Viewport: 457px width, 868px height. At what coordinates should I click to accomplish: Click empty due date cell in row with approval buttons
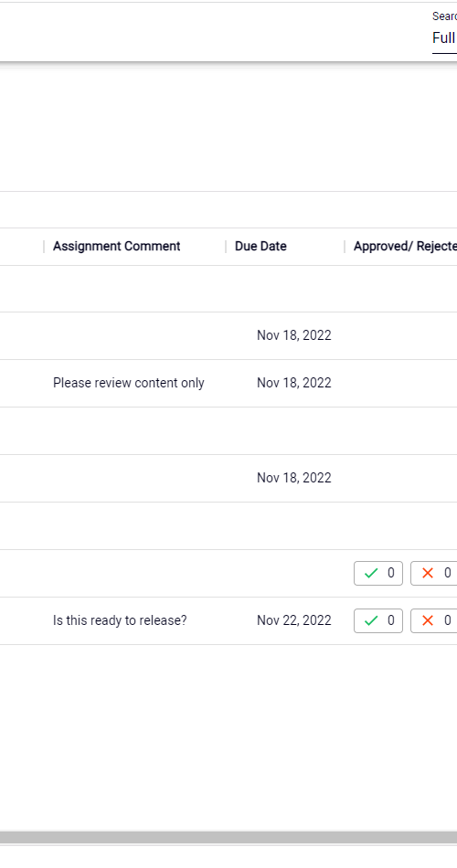click(285, 574)
